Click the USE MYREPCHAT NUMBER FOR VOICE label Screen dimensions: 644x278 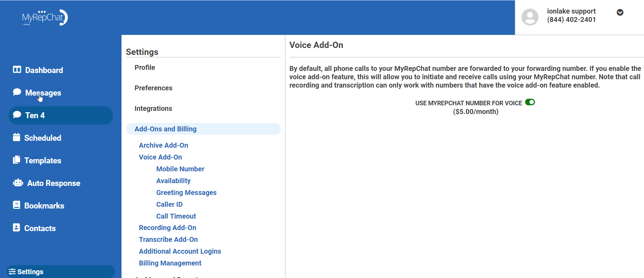(x=469, y=103)
